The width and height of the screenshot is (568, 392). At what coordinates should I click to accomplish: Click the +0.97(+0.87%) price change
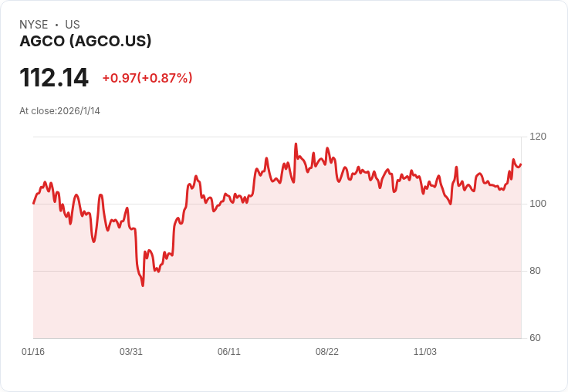click(x=147, y=78)
